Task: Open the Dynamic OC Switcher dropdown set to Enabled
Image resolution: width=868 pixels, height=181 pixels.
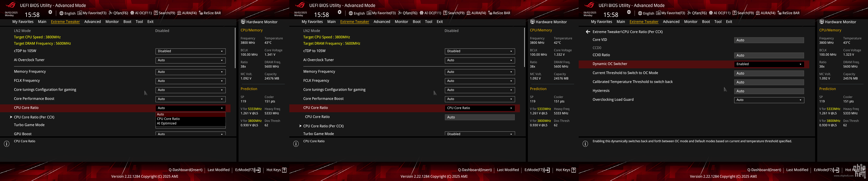Action: coord(769,64)
